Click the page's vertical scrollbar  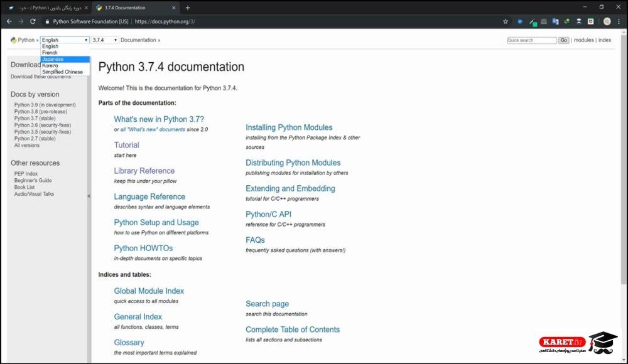[624, 160]
